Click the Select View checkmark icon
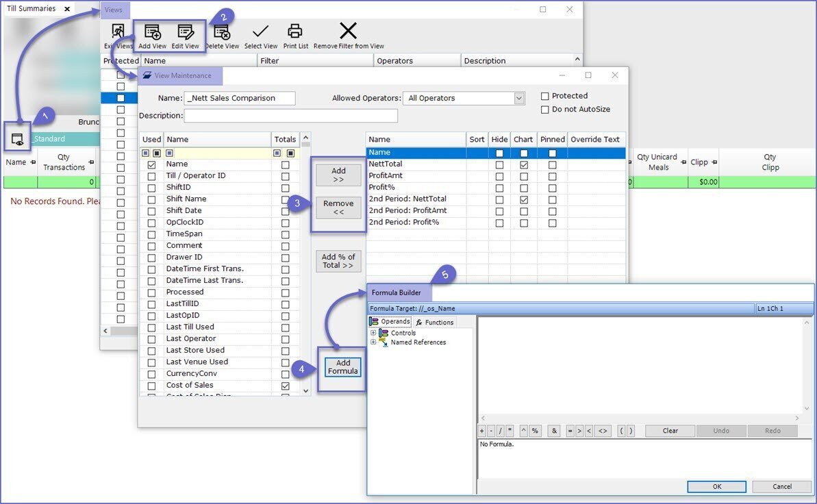The image size is (817, 504). [x=260, y=32]
